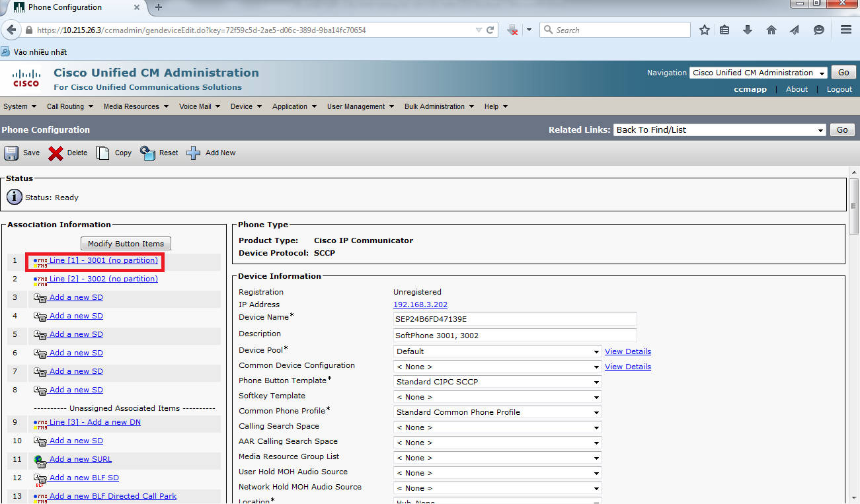
Task: Open the Voice Mail menu
Action: (200, 106)
